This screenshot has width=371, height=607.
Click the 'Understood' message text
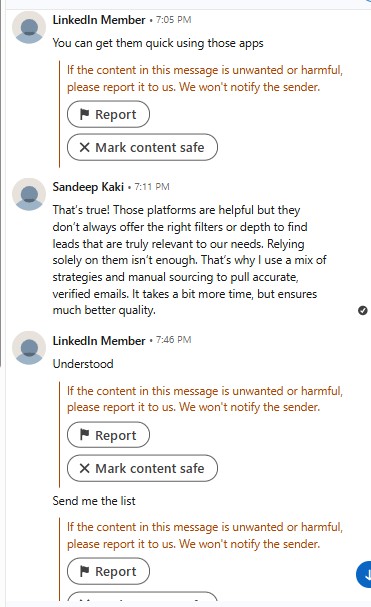83,364
